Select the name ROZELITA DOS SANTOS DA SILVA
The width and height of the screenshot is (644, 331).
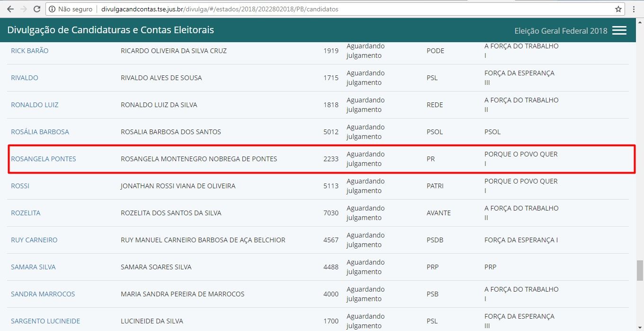171,213
